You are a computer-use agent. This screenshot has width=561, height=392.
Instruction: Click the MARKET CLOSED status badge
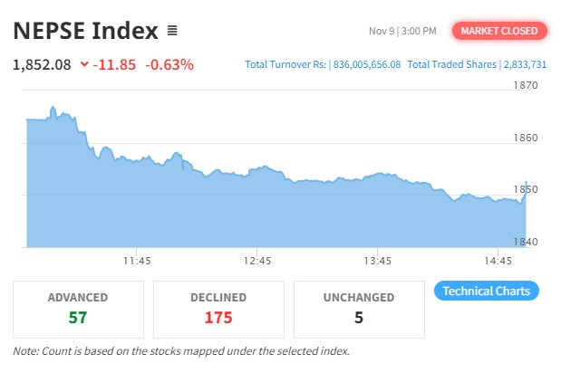(x=499, y=31)
